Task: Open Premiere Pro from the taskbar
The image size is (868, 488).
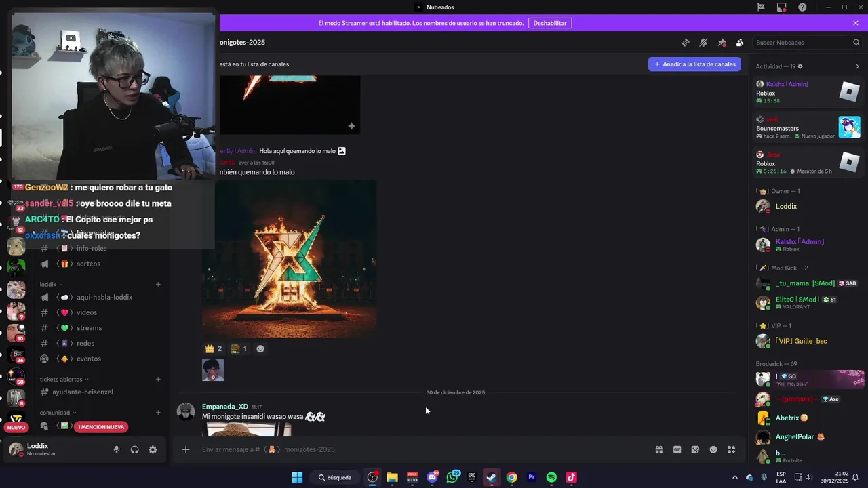Action: pyautogui.click(x=532, y=477)
